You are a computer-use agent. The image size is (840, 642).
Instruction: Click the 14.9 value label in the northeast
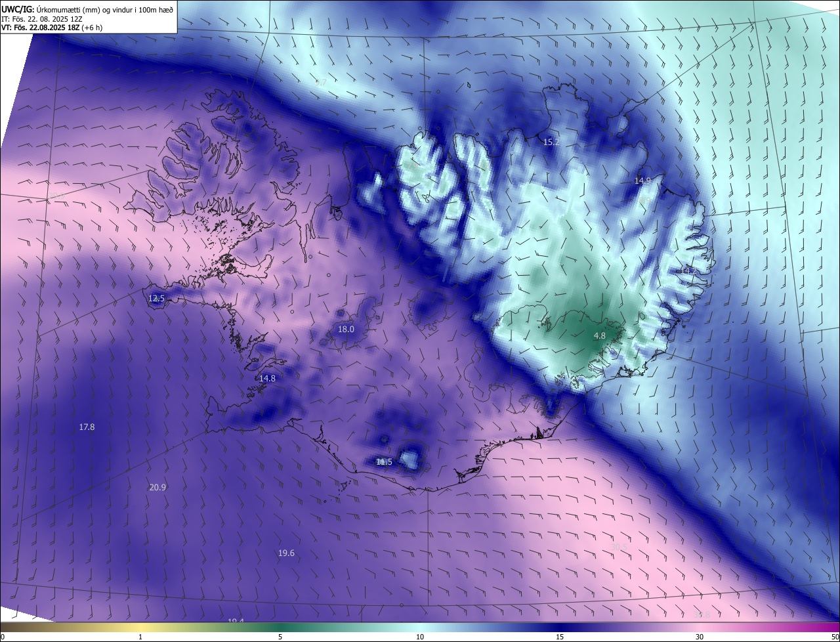click(643, 181)
